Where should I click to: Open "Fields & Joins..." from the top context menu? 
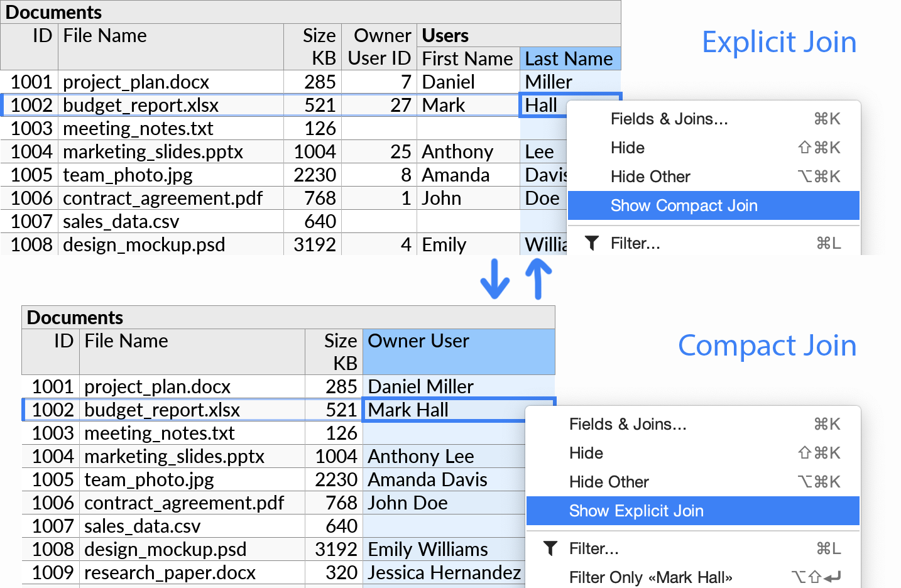tap(669, 119)
